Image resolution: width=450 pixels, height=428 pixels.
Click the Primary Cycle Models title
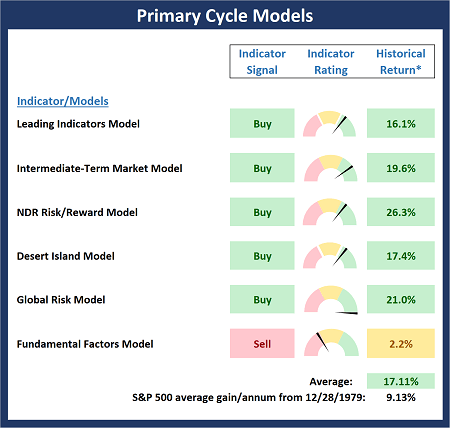(x=225, y=16)
